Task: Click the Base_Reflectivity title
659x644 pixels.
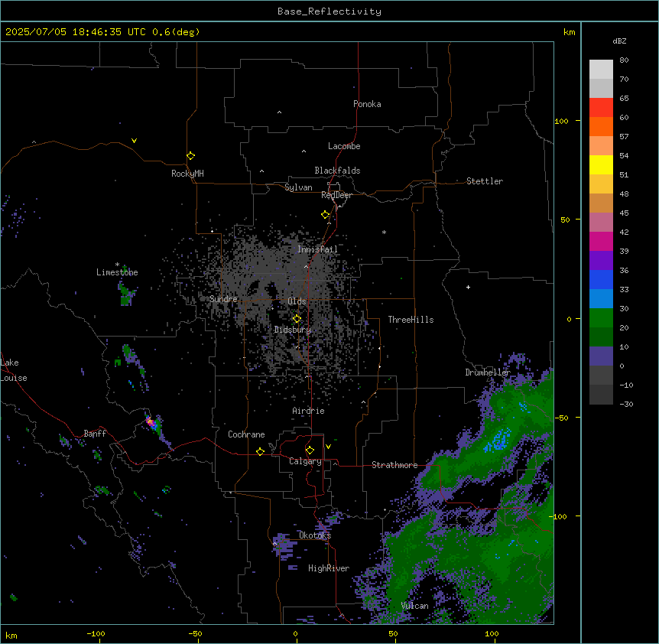Action: 329,11
